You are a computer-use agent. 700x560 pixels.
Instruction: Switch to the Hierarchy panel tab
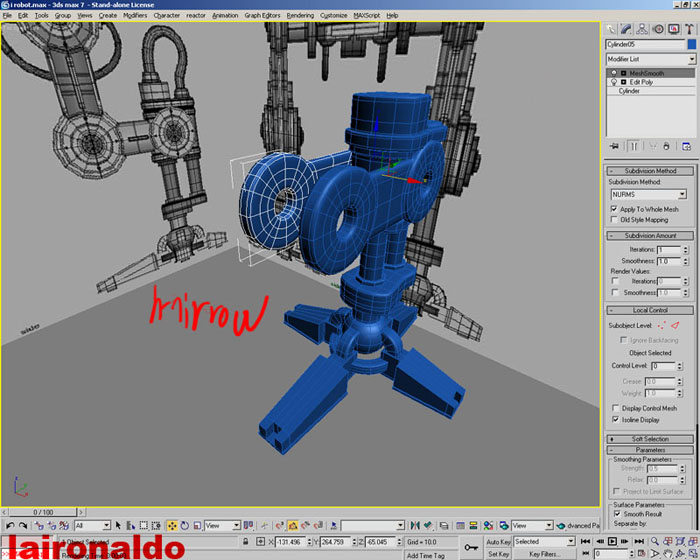coord(641,29)
